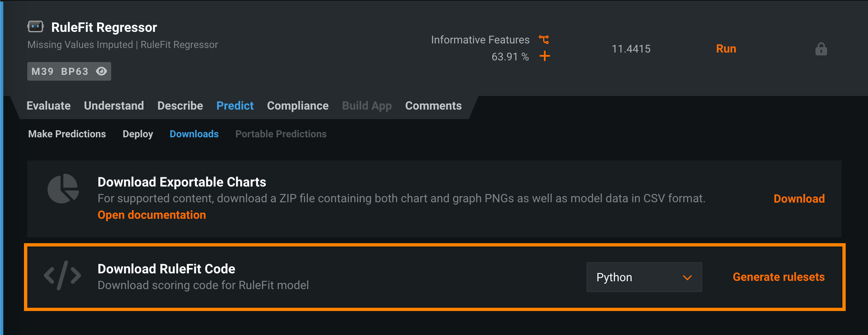868x335 pixels.
Task: Open documentation link for exportable charts
Action: click(x=152, y=215)
